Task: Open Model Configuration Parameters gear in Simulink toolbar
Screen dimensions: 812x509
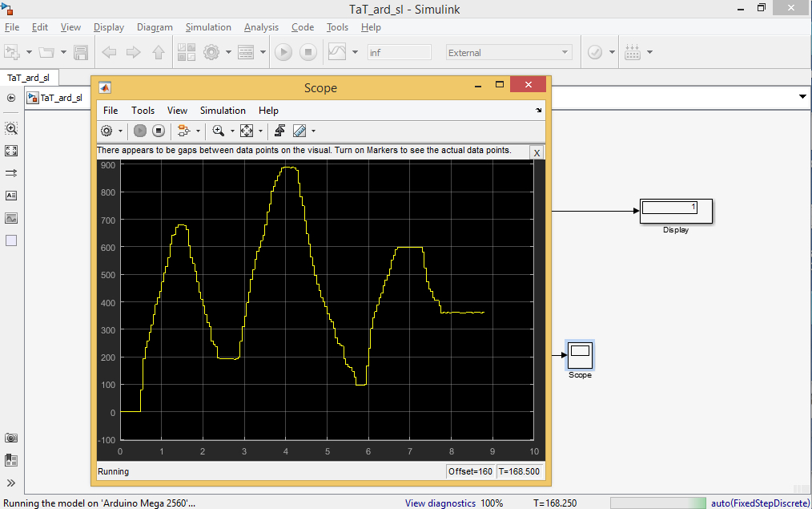Action: point(211,52)
